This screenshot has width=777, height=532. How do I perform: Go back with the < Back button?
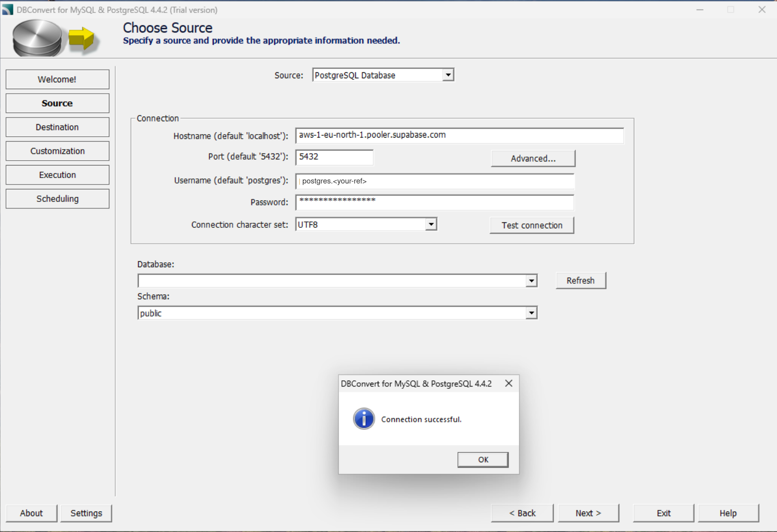(522, 513)
